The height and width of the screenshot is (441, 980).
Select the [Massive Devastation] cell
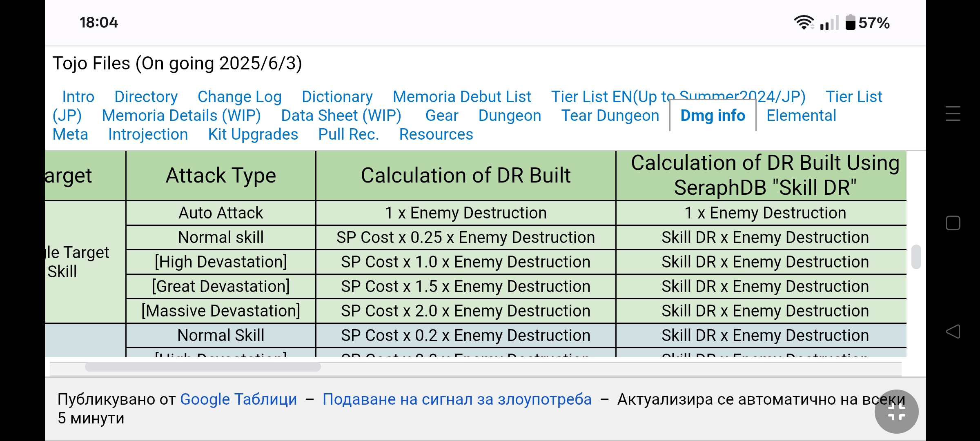point(221,311)
